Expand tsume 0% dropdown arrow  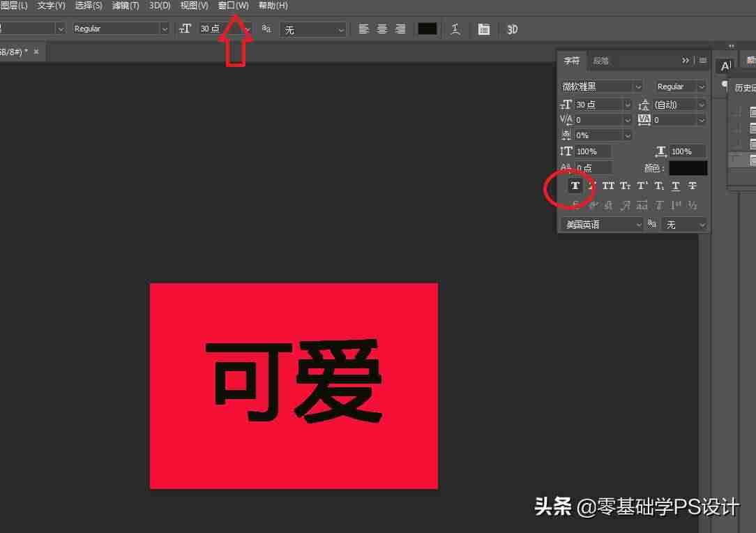coord(627,135)
